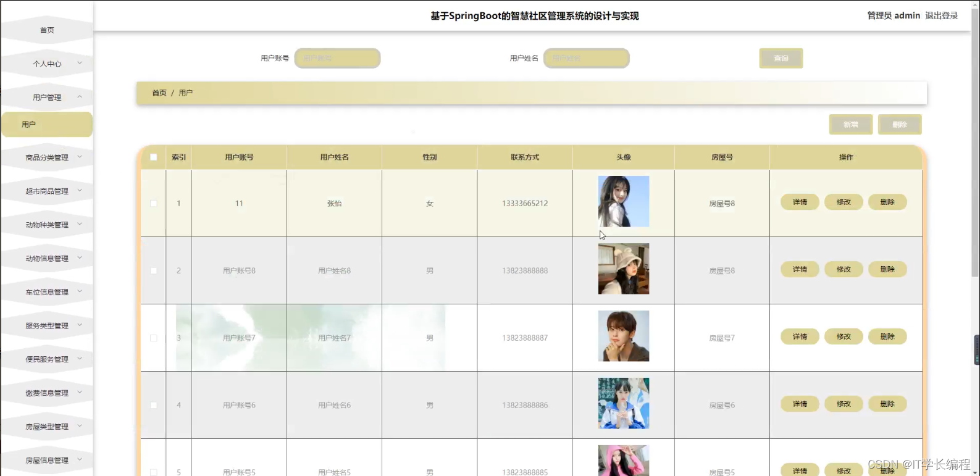Click the 新增 button
This screenshot has height=476, width=980.
pyautogui.click(x=851, y=124)
